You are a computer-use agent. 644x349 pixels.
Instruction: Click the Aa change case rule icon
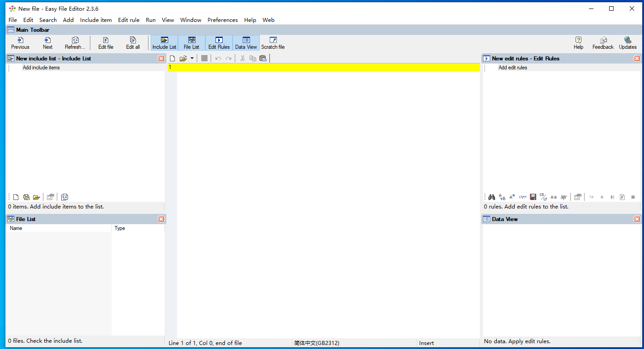[x=554, y=197]
